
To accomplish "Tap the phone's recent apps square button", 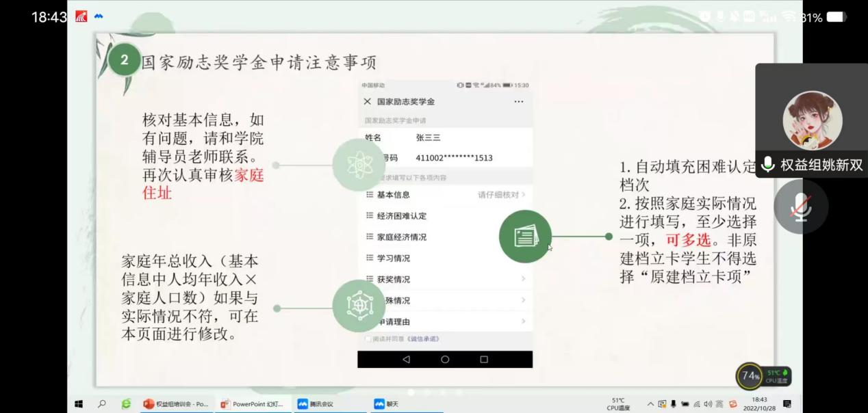I will 484,359.
